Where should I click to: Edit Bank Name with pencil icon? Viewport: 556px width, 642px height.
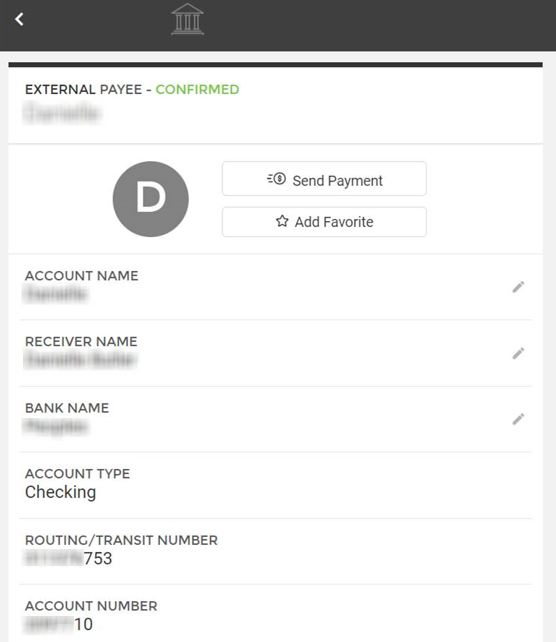[x=518, y=419]
